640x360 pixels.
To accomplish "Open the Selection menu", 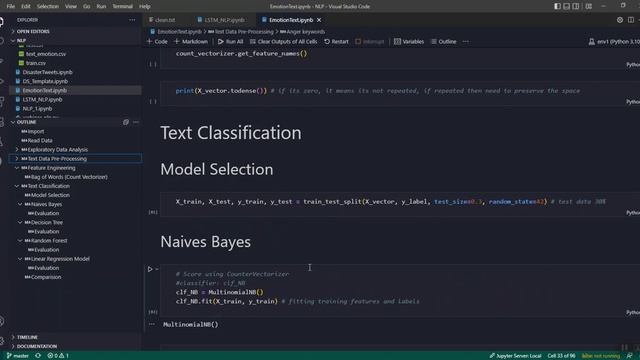I will pos(48,6).
